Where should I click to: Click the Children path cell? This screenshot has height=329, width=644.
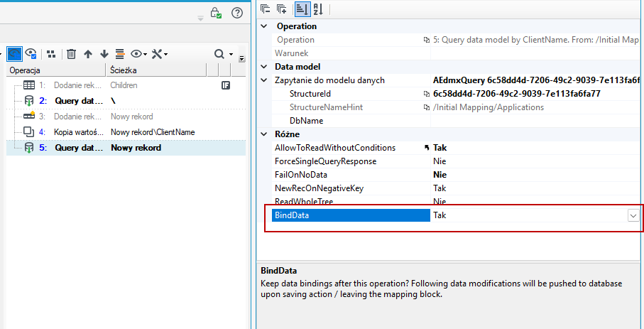[124, 85]
